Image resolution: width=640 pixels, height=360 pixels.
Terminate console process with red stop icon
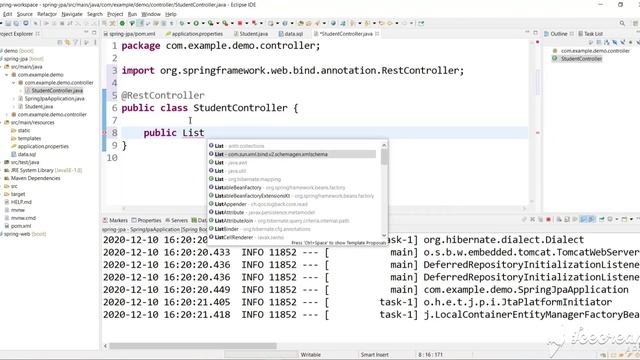click(x=549, y=220)
